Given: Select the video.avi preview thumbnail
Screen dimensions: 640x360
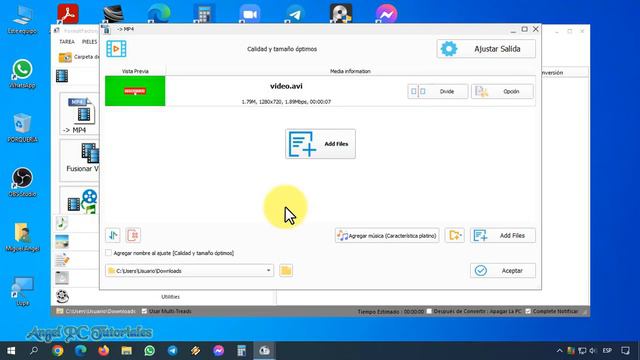Looking at the screenshot, I should coord(135,91).
